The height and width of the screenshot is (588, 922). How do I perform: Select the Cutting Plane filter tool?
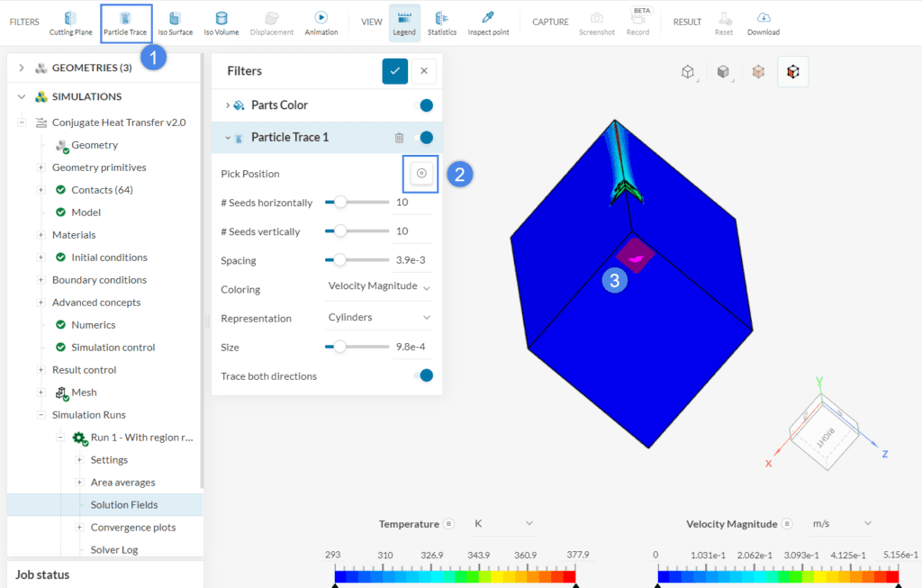70,23
